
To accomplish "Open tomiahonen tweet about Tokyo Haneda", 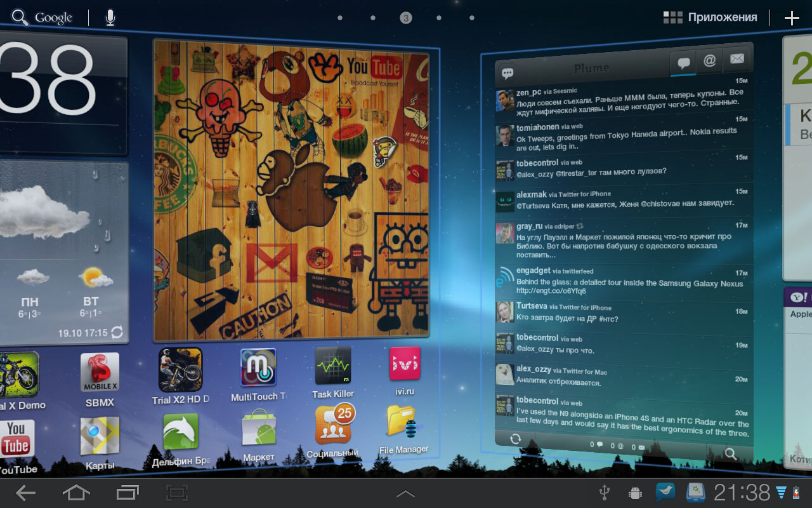I will pos(623,137).
